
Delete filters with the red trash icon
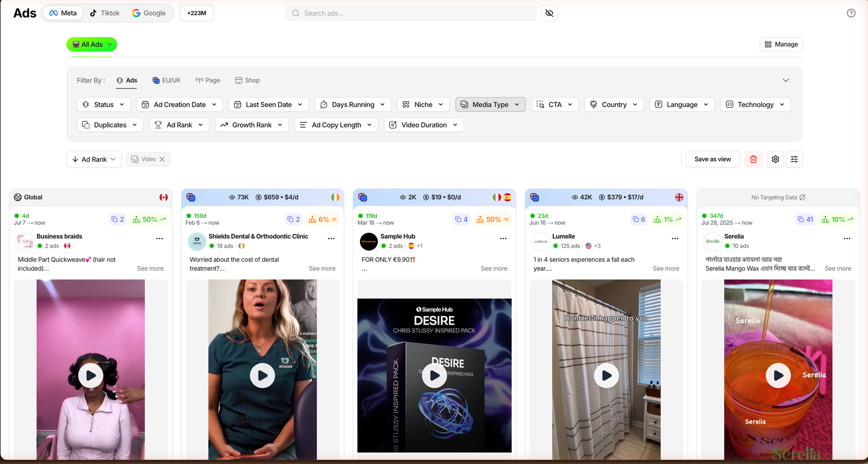coord(754,159)
